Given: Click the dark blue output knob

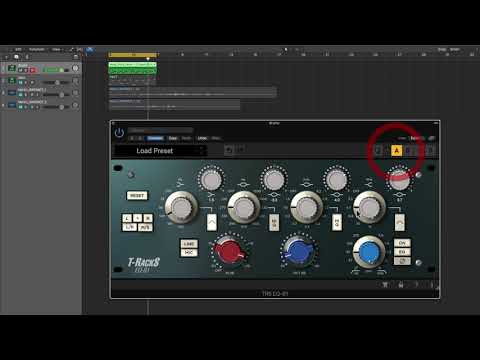Looking at the screenshot, I should click(x=300, y=252).
